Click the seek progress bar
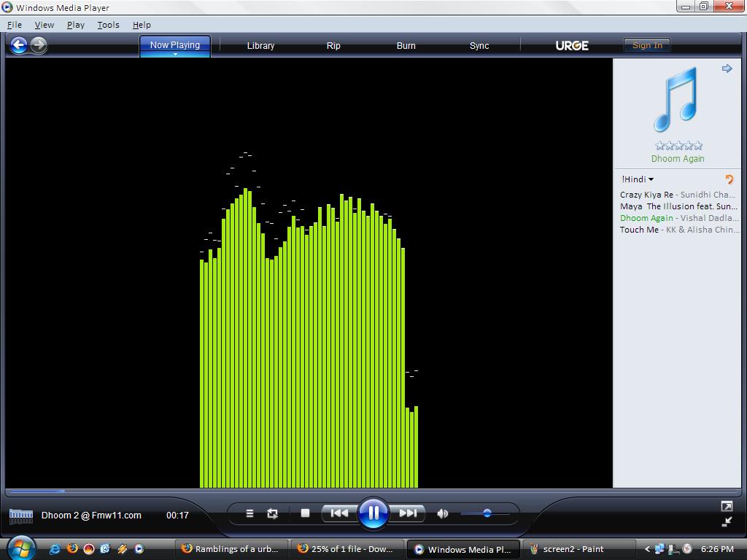 pos(373,491)
